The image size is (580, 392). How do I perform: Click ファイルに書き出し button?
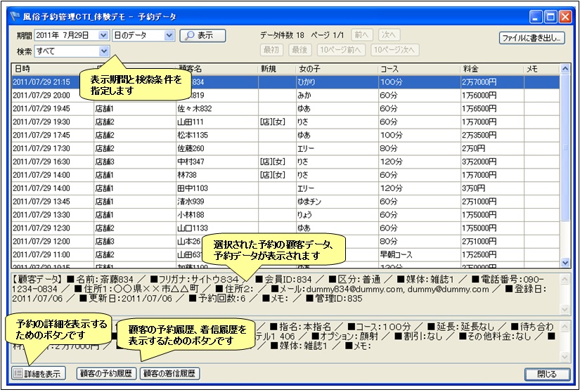click(x=532, y=38)
